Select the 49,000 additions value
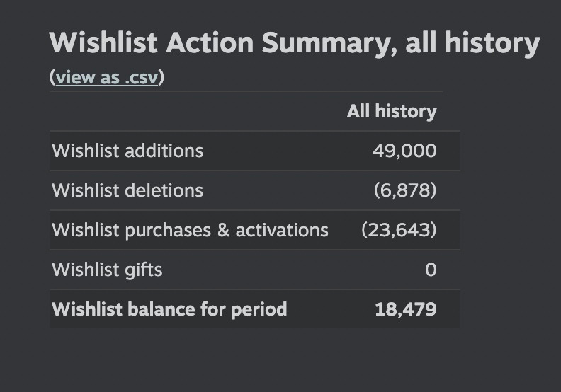Screen dimensions: 561x392 tap(404, 151)
